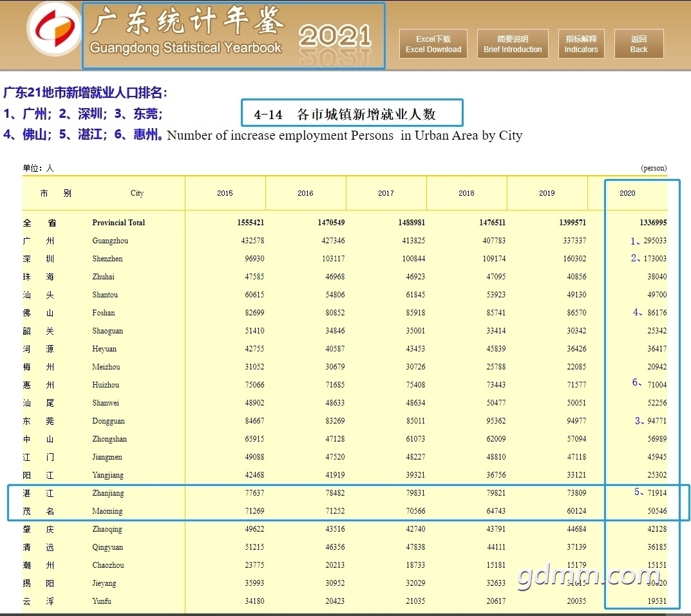Click the Back button

click(x=638, y=44)
